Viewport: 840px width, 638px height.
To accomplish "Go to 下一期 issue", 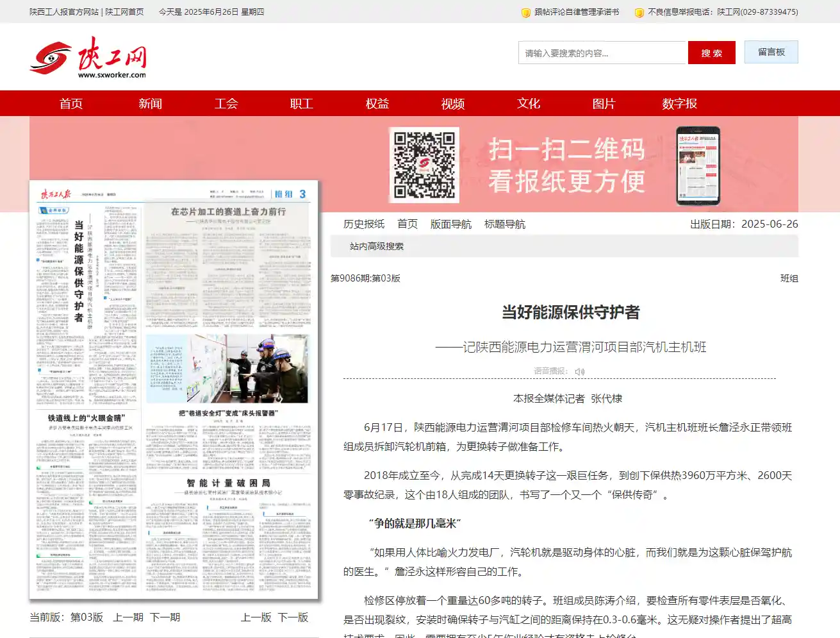I will [165, 617].
